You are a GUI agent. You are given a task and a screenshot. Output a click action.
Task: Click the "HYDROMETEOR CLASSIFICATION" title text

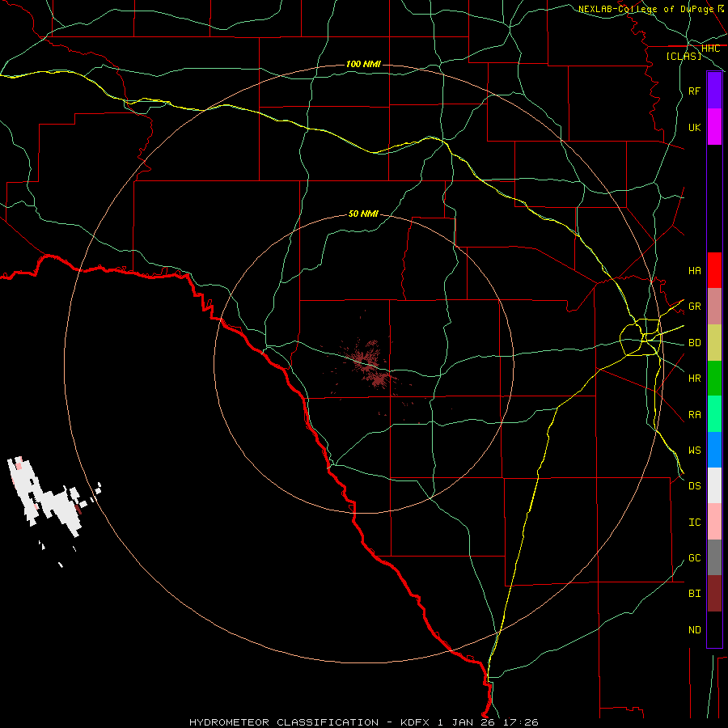click(x=284, y=722)
